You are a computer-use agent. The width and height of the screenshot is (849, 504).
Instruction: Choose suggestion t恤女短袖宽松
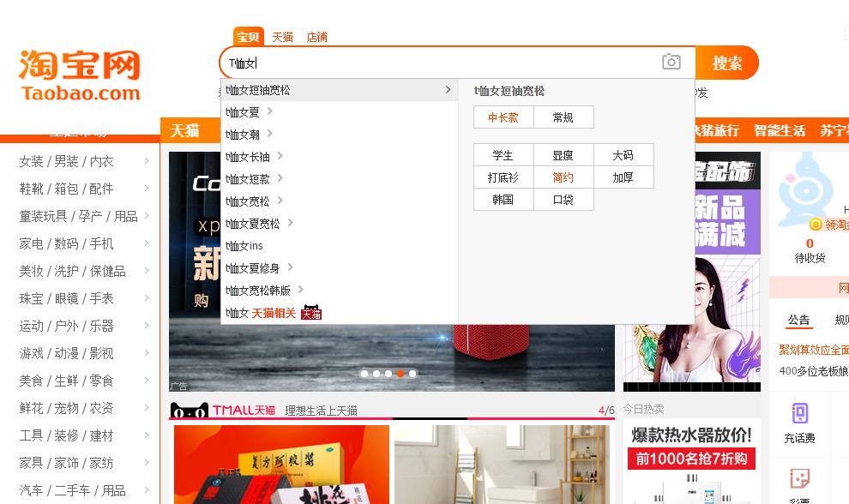[x=258, y=90]
